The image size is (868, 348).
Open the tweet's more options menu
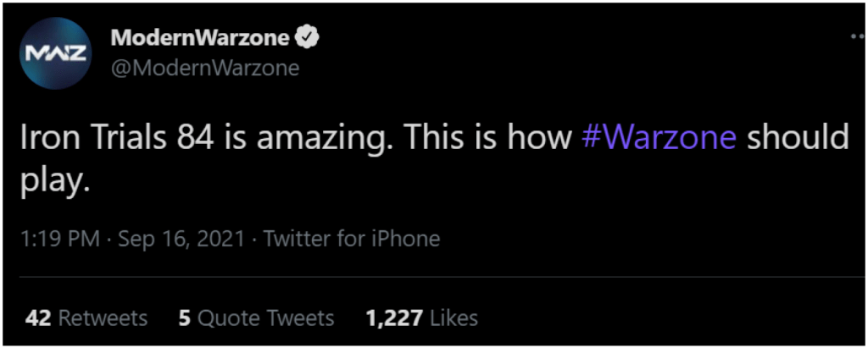856,38
